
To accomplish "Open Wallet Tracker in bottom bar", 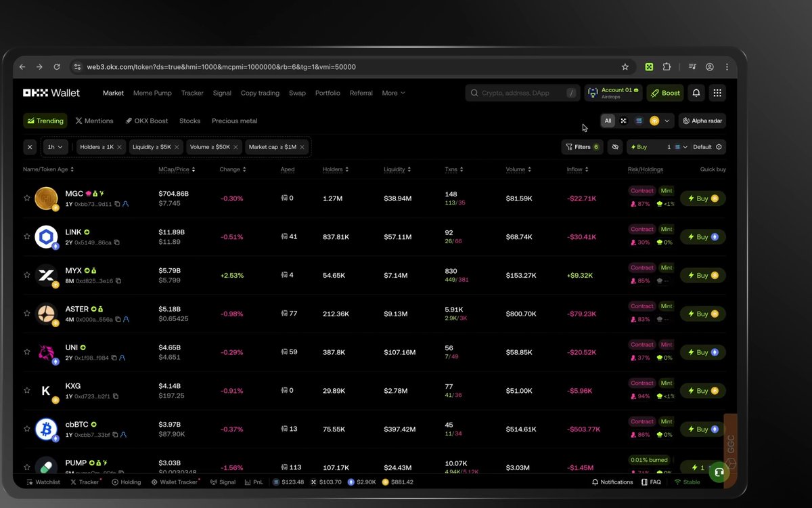I will coord(175,482).
